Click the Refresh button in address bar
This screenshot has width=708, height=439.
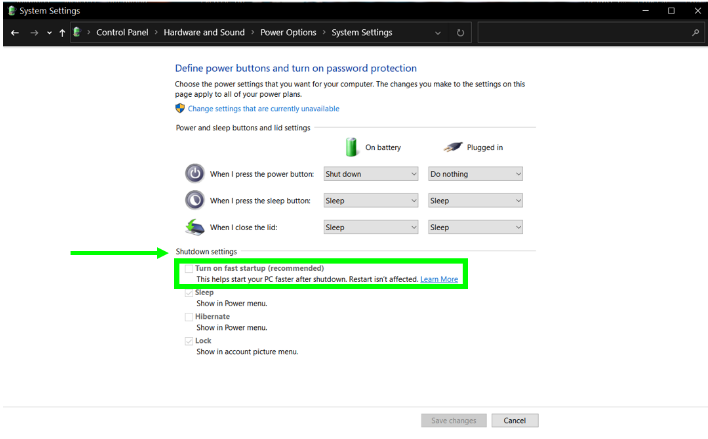pyautogui.click(x=460, y=33)
